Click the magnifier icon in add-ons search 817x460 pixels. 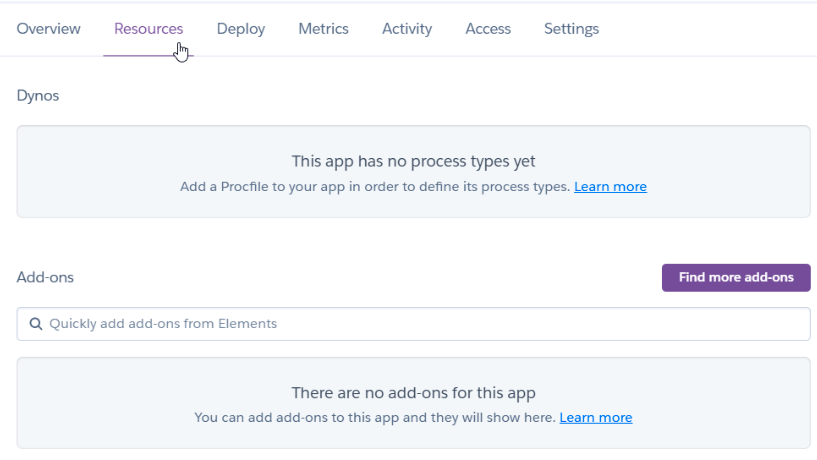coord(36,324)
